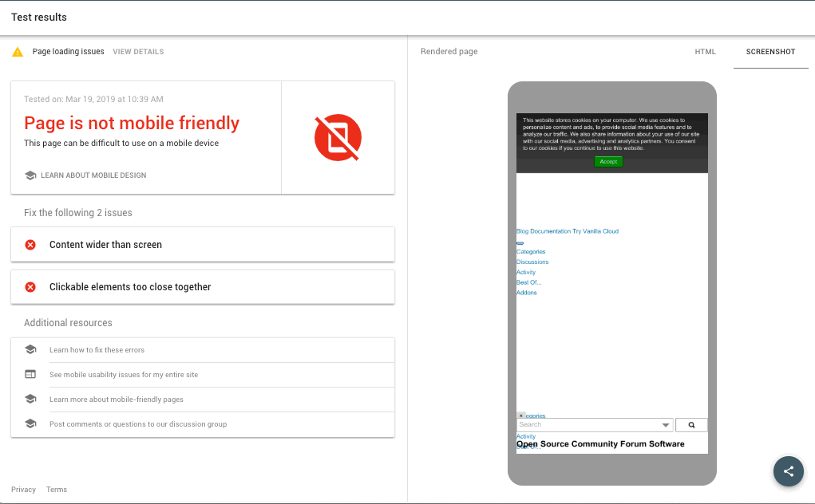Click the web page icon for mobile usability issues
This screenshot has width=815, height=504.
(x=30, y=374)
